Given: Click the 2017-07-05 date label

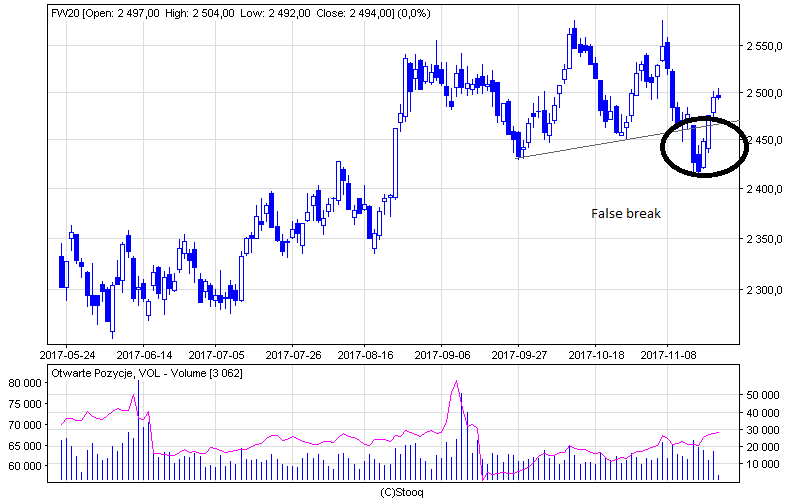Looking at the screenshot, I should click(x=216, y=355).
